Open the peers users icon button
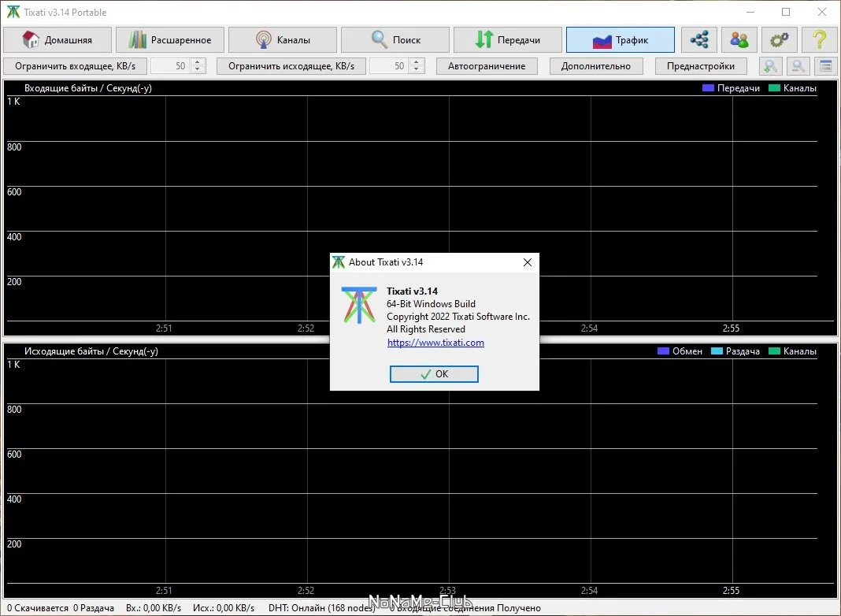841x616 pixels. click(x=739, y=39)
